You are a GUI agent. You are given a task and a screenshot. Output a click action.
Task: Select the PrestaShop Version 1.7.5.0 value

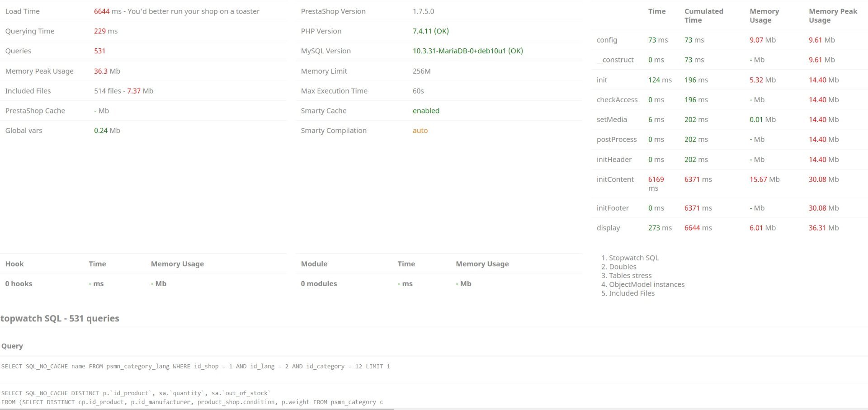click(x=423, y=11)
